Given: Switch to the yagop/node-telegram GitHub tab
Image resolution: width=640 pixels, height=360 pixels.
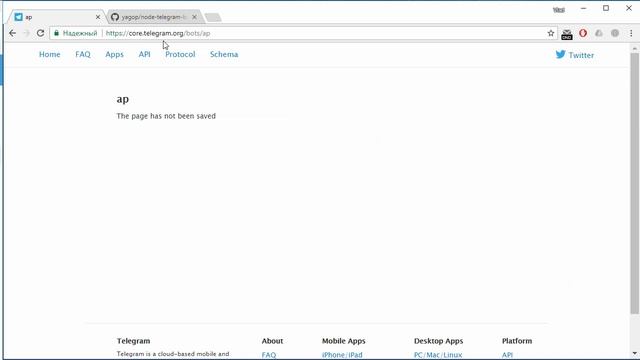Looking at the screenshot, I should pos(154,17).
